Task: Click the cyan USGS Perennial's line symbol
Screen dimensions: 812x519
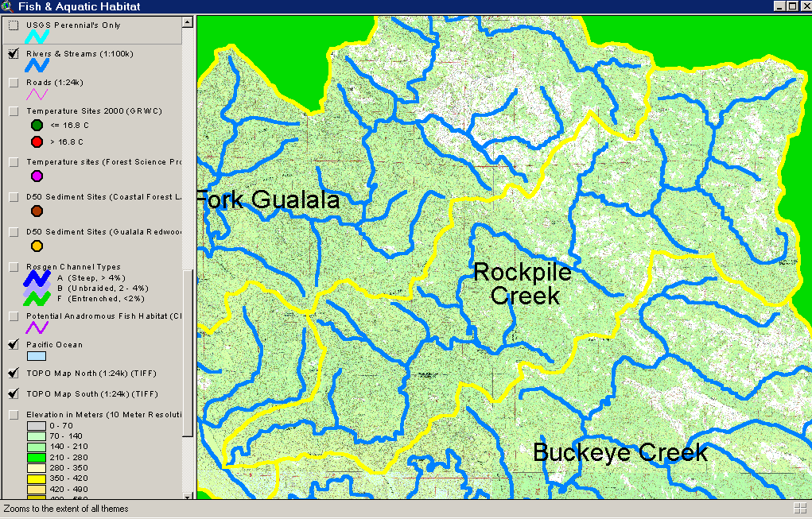Action: [x=37, y=37]
